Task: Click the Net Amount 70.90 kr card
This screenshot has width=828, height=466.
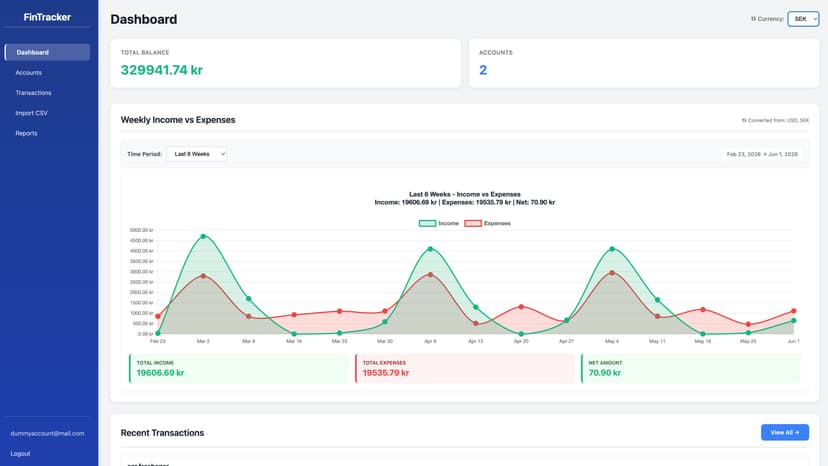Action: (691, 368)
